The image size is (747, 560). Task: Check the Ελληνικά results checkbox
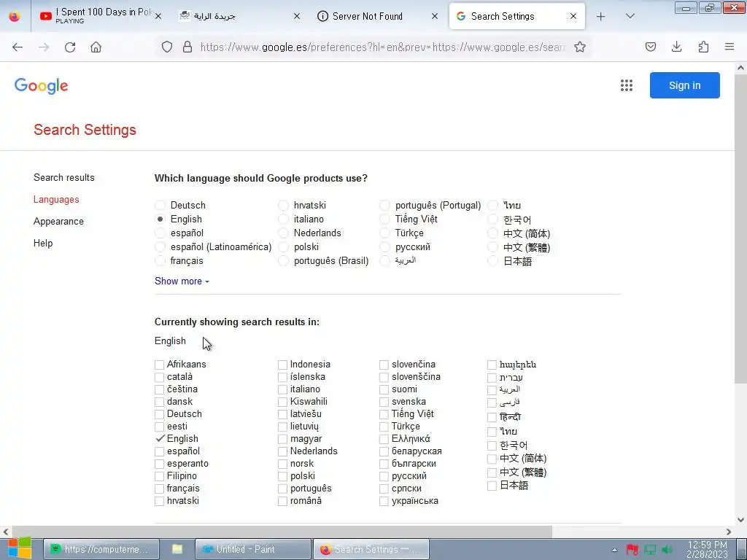[x=384, y=439]
